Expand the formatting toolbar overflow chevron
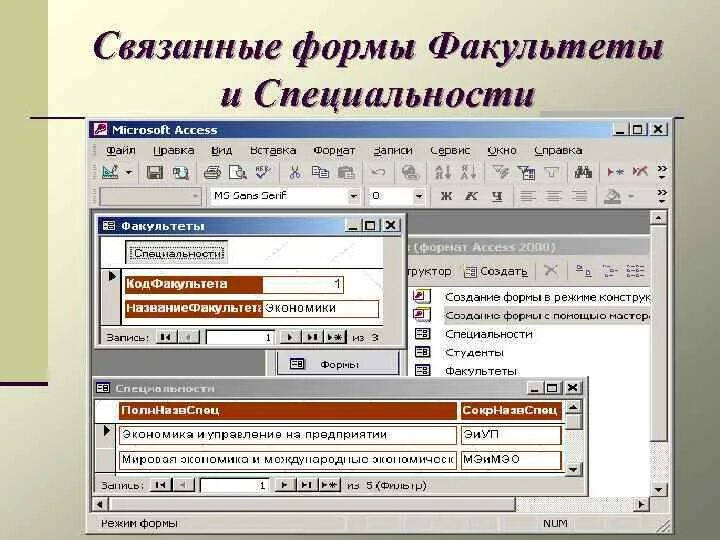The width and height of the screenshot is (720, 540). [662, 196]
